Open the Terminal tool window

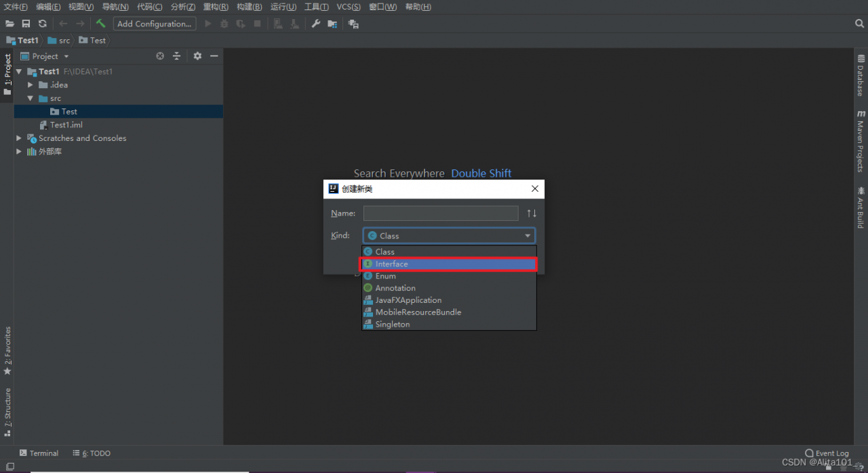[39, 453]
